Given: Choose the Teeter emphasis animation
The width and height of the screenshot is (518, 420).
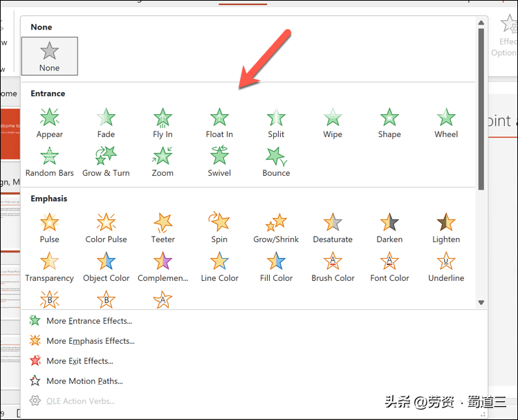Looking at the screenshot, I should tap(163, 228).
